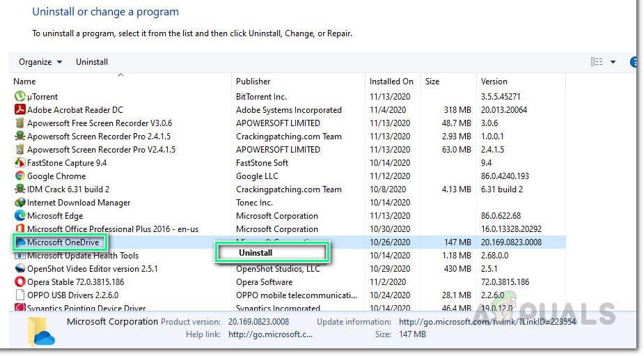Screen dimensions: 644x356
Task: Click the Publisher column header
Action: pos(253,82)
